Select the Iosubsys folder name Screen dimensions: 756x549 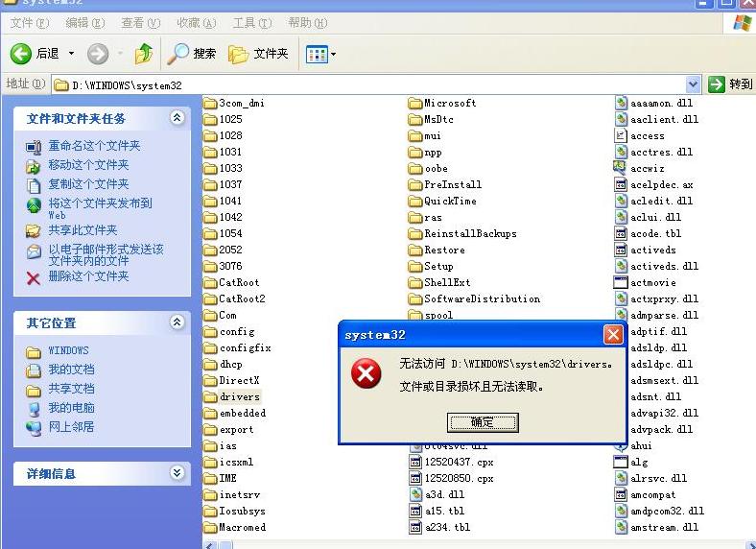tap(242, 511)
